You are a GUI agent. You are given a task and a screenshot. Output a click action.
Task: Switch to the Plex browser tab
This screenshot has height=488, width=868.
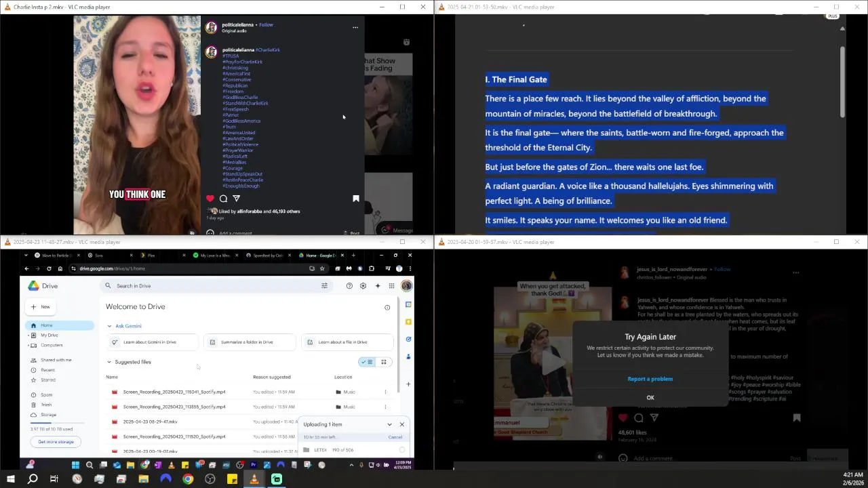point(161,256)
